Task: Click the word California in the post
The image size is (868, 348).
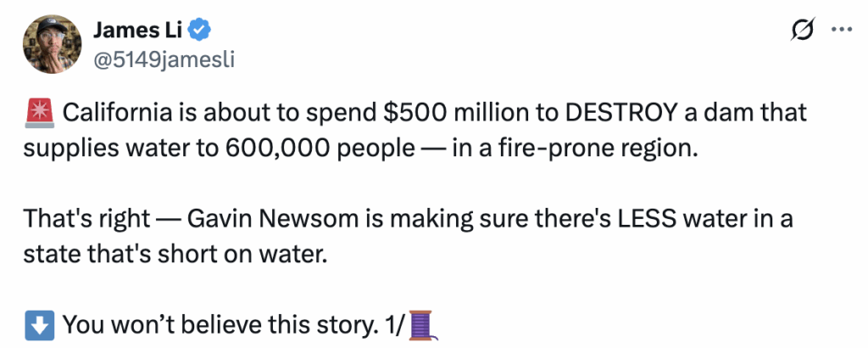Action: 119,112
